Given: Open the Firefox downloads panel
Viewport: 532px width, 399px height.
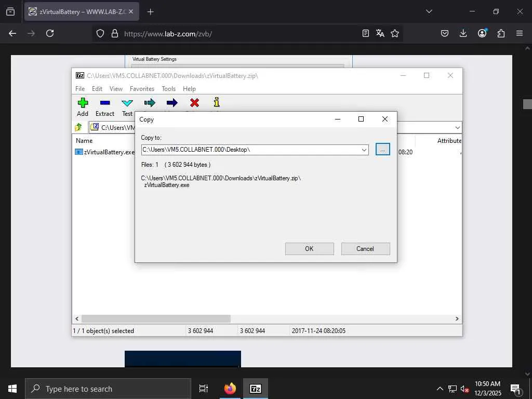Looking at the screenshot, I should (x=463, y=33).
